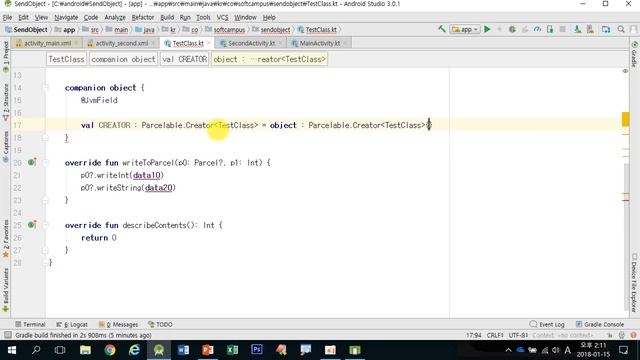
Task: Click SendObject breadcrumb in navigation bar
Action: coord(26,30)
